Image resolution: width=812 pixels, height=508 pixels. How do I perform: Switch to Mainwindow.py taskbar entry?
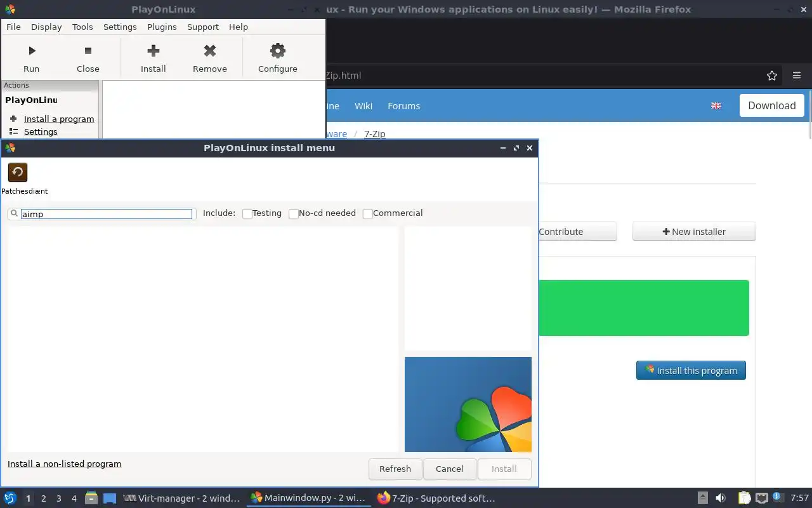pos(308,498)
